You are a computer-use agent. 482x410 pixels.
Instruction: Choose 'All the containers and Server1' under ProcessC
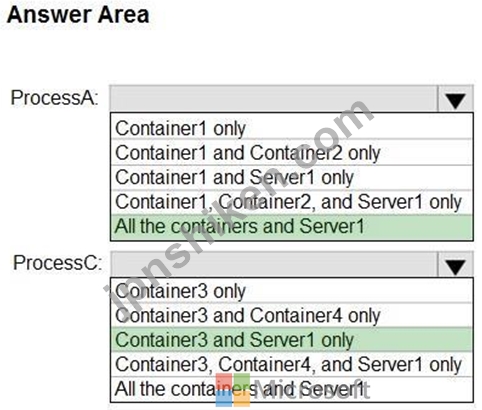click(291, 389)
